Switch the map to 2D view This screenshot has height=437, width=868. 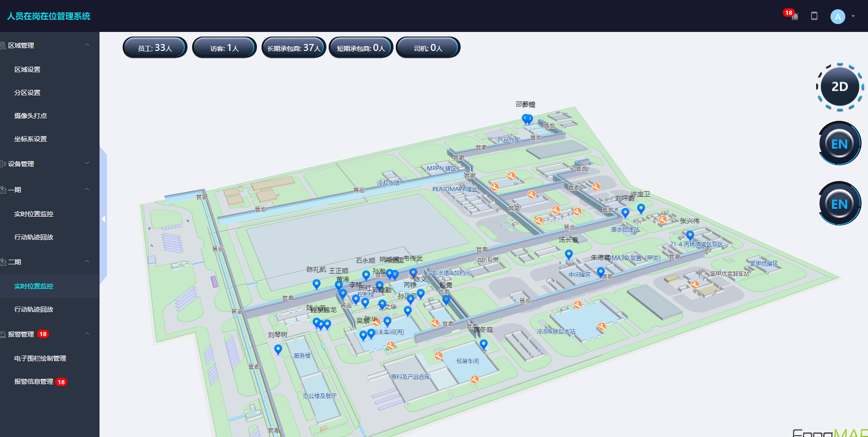pyautogui.click(x=839, y=87)
